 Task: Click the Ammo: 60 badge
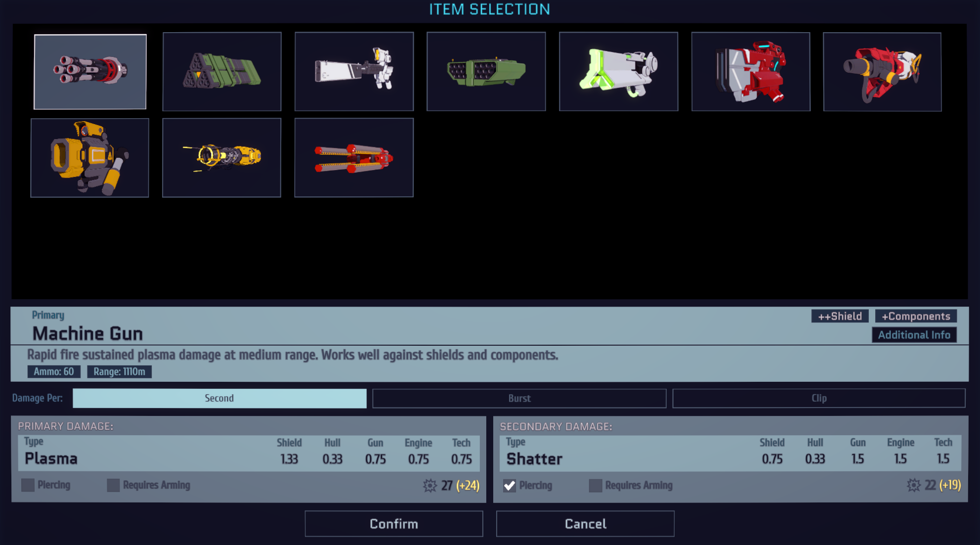tap(54, 372)
